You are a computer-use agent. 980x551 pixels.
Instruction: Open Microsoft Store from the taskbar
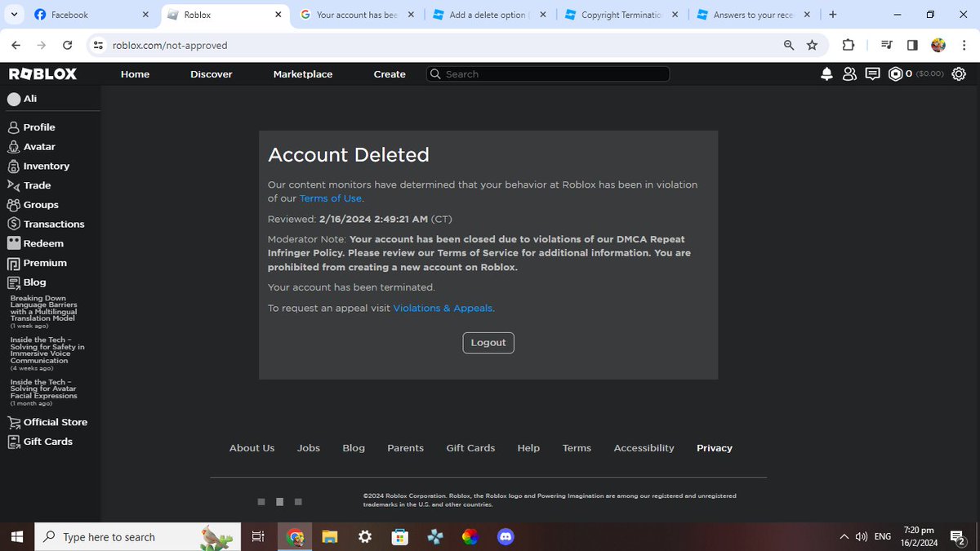[399, 537]
